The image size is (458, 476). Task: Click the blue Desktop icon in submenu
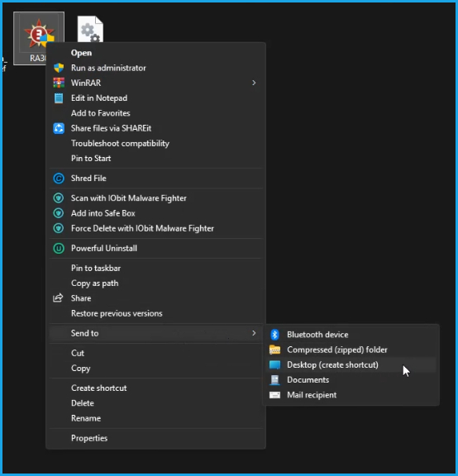tap(274, 364)
